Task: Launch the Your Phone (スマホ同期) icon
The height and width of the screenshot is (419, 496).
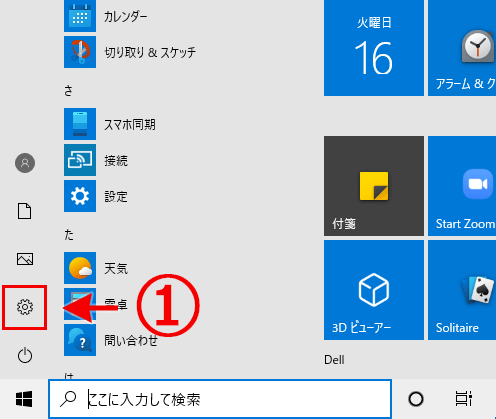Action: [80, 124]
